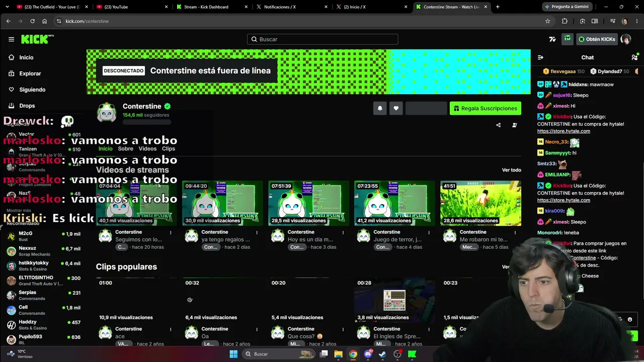Image resolution: width=644 pixels, height=362 pixels.
Task: Open the Windows Start menu
Action: coord(233,354)
